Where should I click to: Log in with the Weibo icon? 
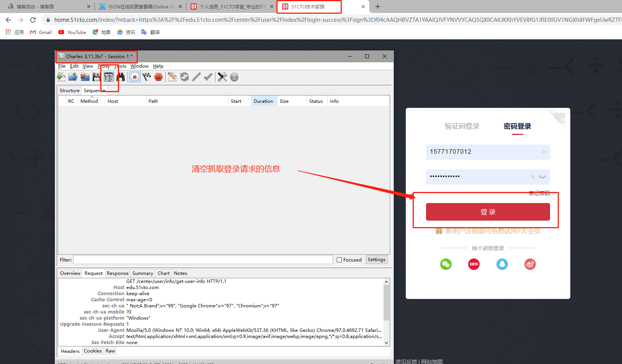[530, 264]
